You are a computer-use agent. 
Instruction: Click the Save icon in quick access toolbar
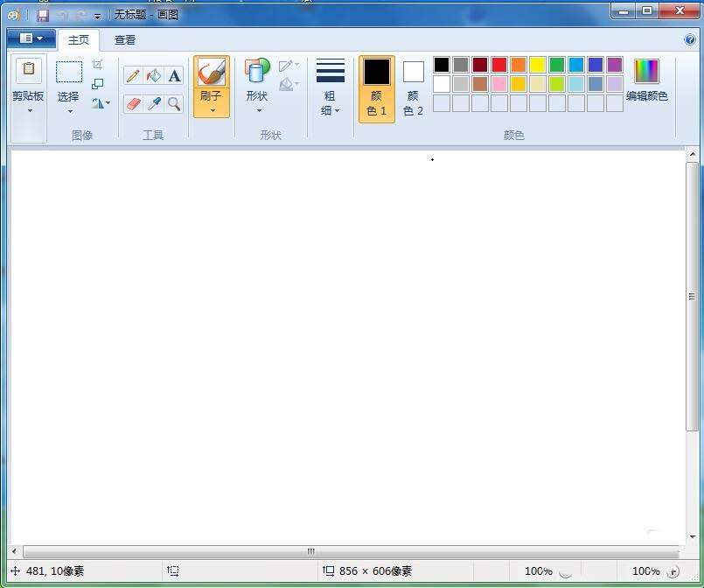tap(43, 16)
